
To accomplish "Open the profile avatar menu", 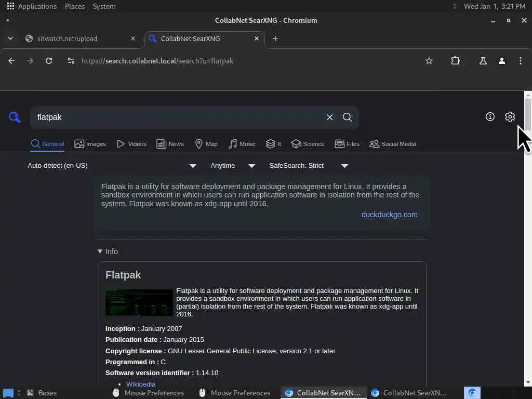I will 502,61.
